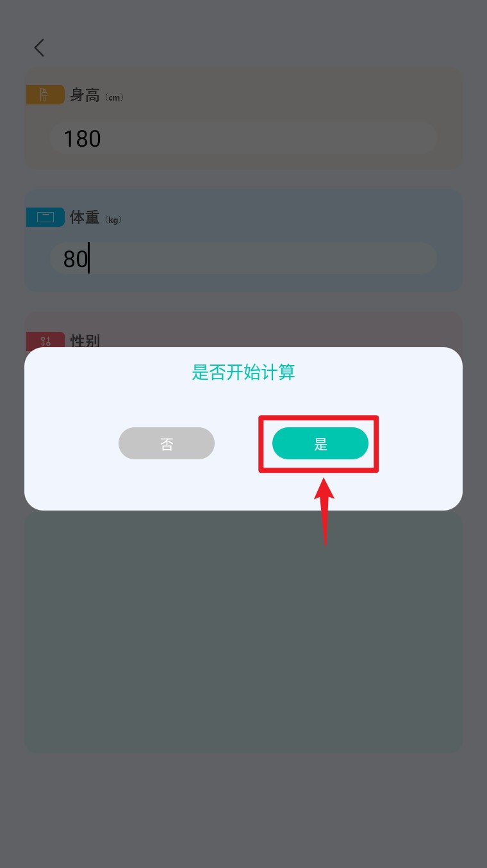Focus the height field showing 180
487x868 pixels.
click(244, 138)
